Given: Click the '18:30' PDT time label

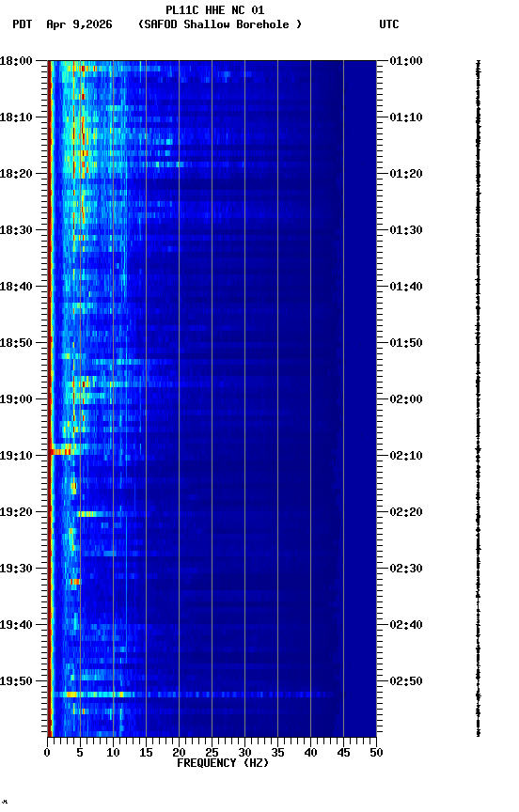Looking at the screenshot, I should (x=16, y=230).
